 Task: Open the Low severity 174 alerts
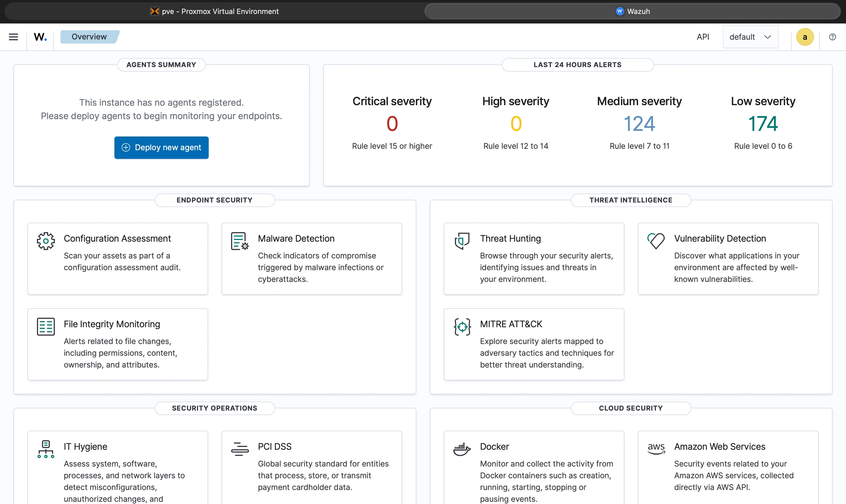763,124
